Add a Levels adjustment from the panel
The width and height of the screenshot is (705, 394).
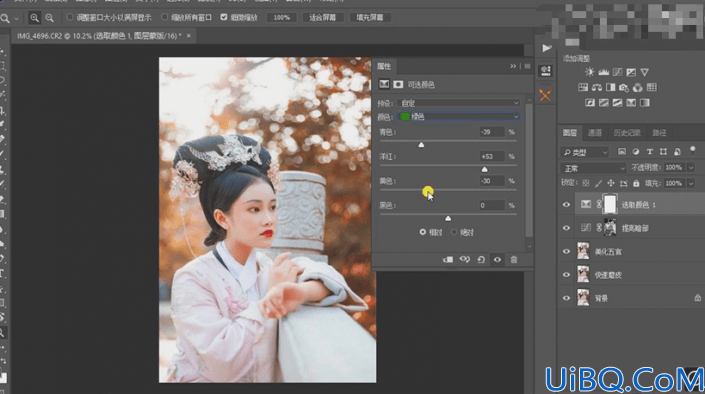pyautogui.click(x=603, y=72)
